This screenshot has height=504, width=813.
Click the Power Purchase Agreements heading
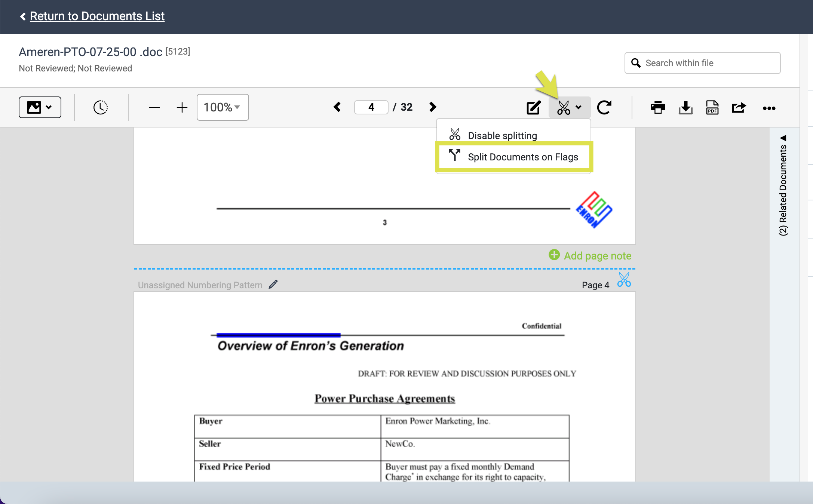click(x=385, y=399)
